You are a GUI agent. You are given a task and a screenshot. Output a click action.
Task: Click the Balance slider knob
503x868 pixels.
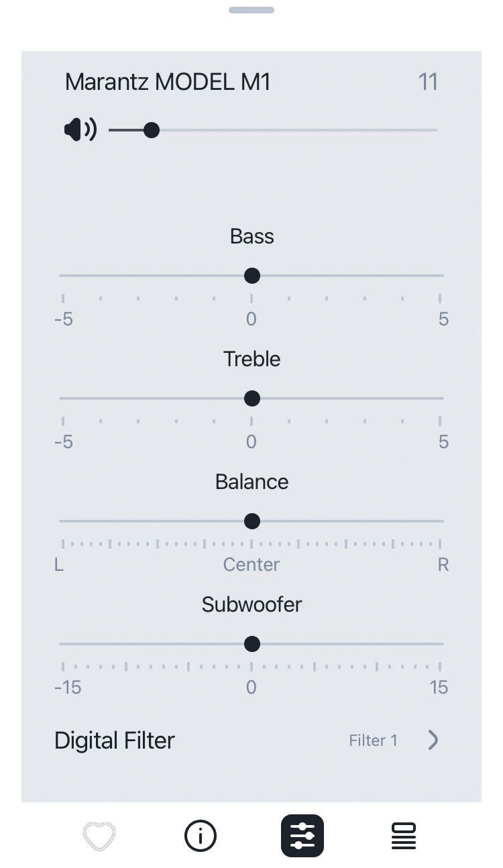pyautogui.click(x=252, y=521)
